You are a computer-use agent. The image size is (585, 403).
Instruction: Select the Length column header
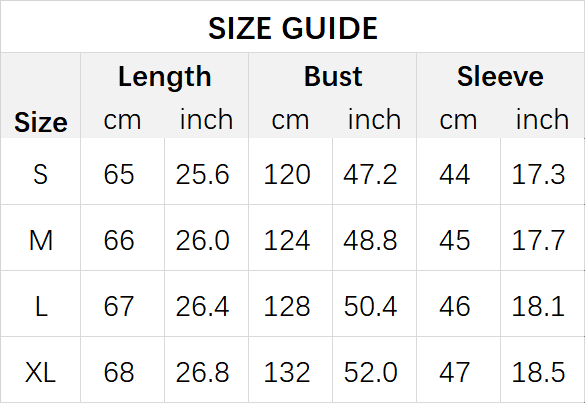[x=165, y=77]
